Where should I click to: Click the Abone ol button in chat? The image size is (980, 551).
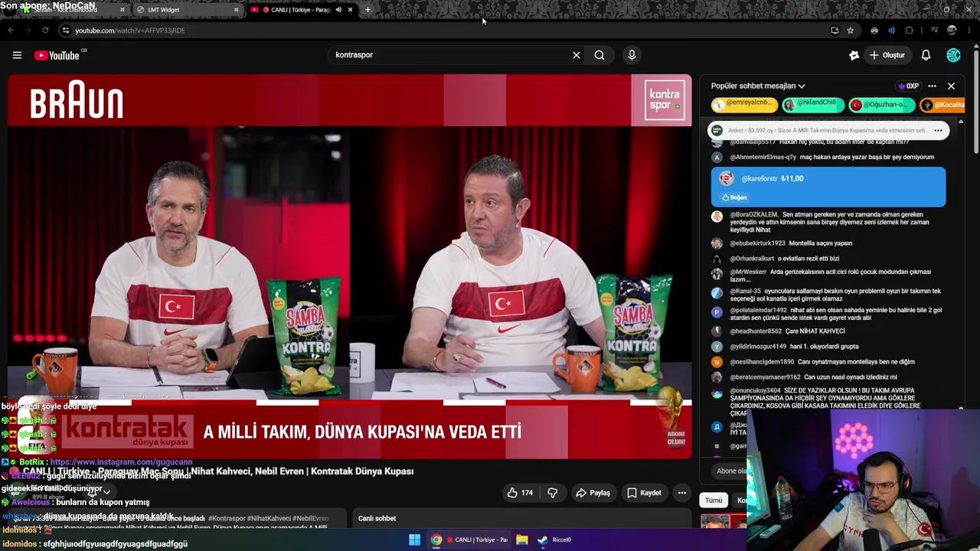pos(731,471)
